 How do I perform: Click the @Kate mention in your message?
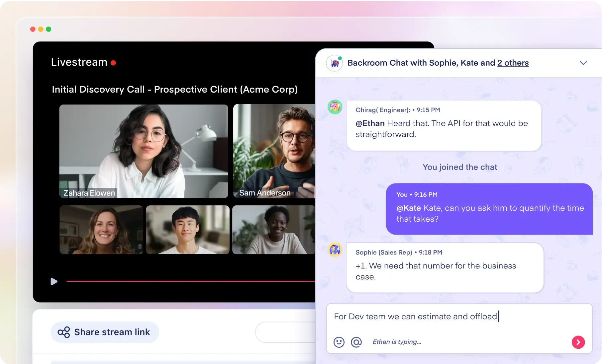click(408, 208)
